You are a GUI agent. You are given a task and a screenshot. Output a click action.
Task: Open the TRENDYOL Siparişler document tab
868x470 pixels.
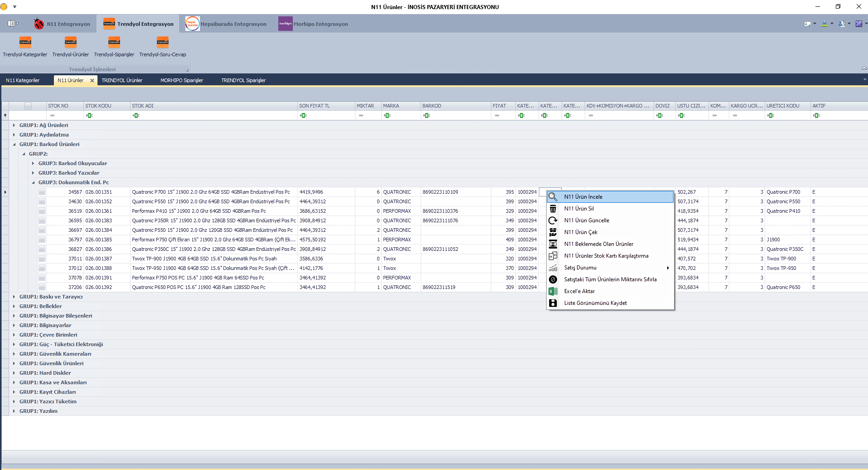pyautogui.click(x=243, y=80)
